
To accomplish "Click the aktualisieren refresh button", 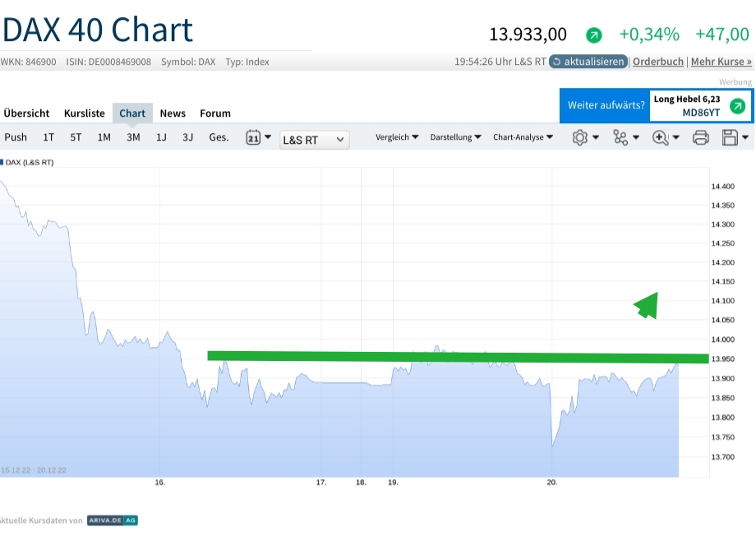I will 588,62.
